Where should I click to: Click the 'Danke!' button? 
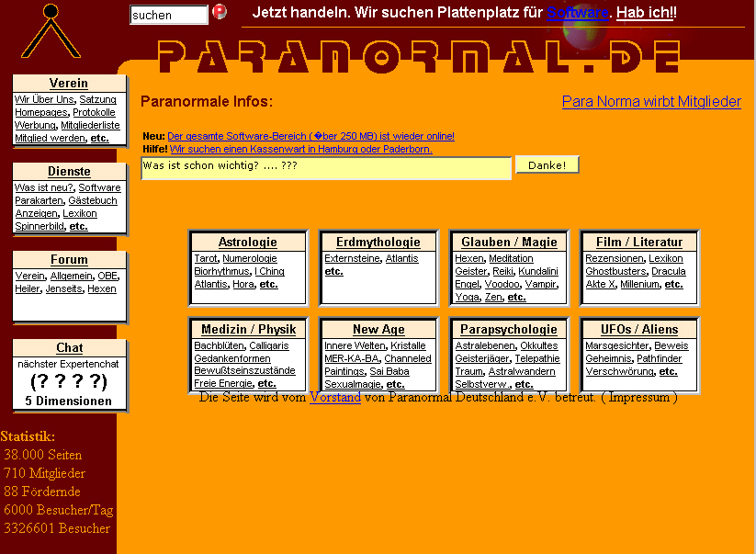pyautogui.click(x=547, y=164)
